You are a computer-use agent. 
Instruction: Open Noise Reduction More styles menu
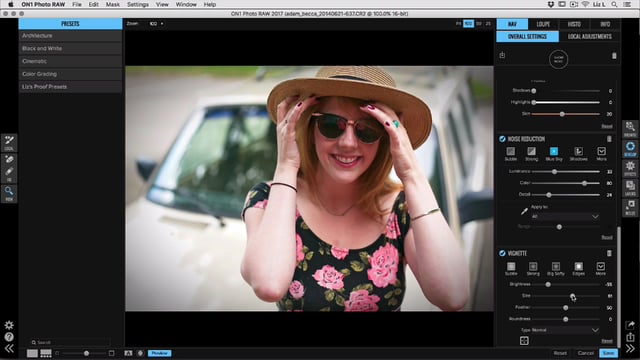(601, 154)
